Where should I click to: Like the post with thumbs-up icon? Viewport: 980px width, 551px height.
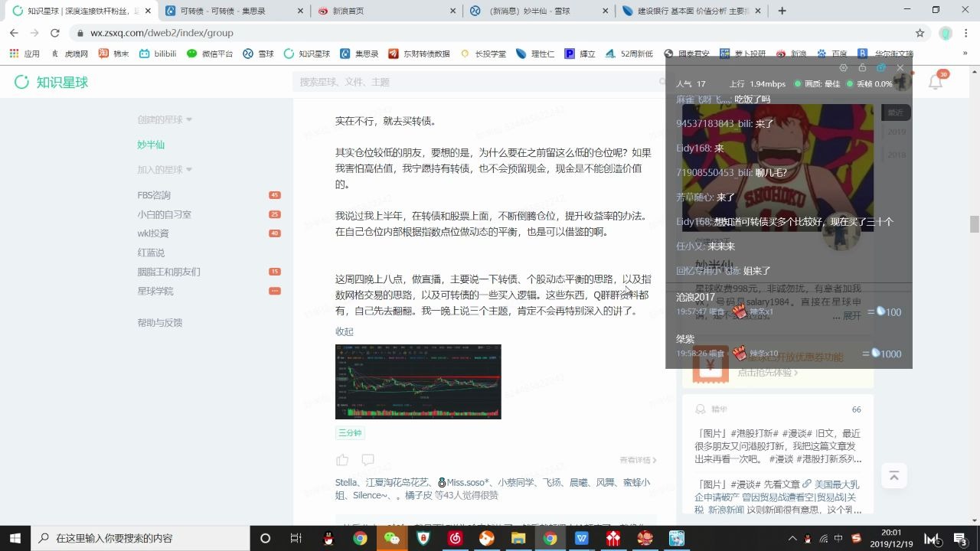click(342, 460)
